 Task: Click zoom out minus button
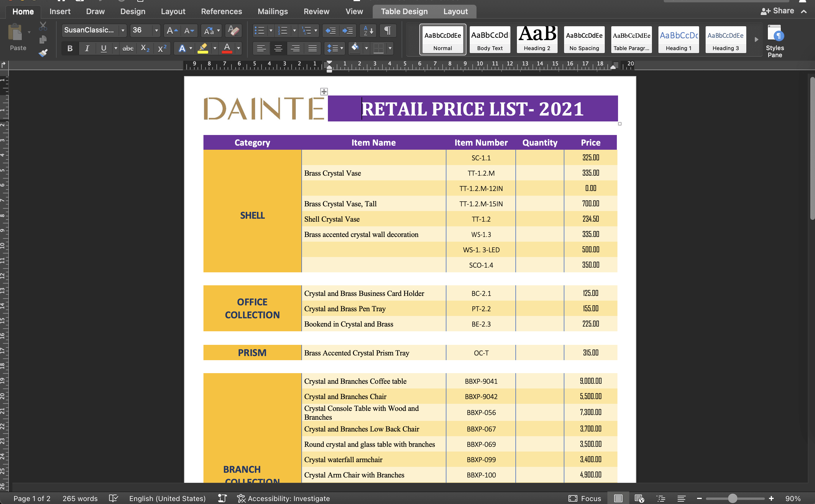point(699,498)
